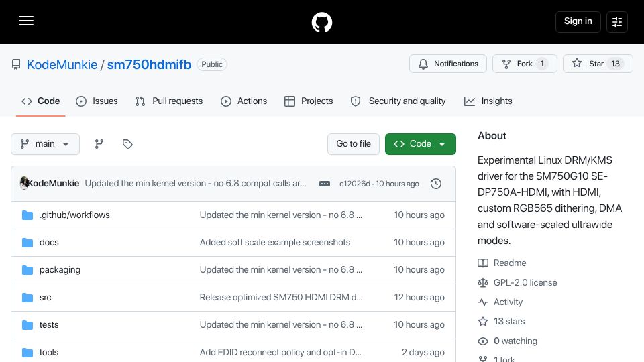Star the repository
The image size is (644, 362).
pyautogui.click(x=598, y=64)
